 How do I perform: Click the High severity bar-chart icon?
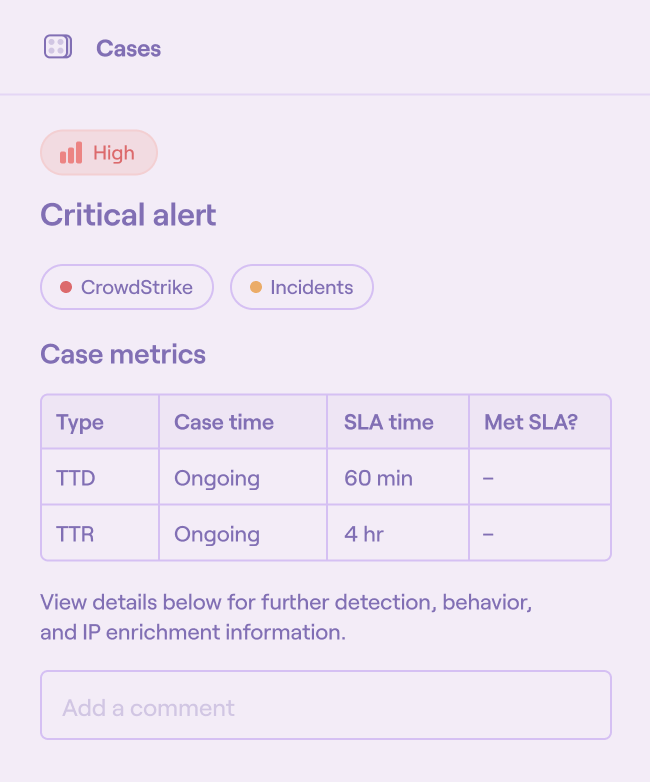pyautogui.click(x=71, y=153)
